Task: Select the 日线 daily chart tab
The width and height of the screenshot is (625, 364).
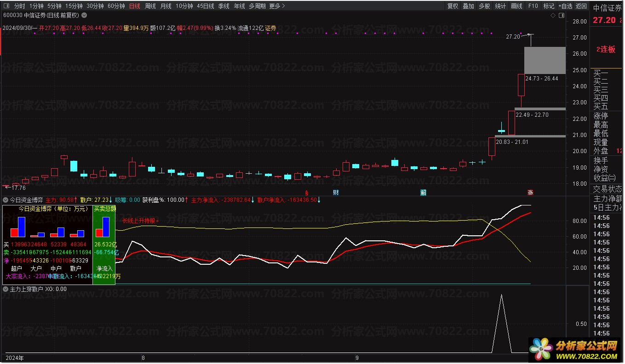Action: pyautogui.click(x=135, y=6)
